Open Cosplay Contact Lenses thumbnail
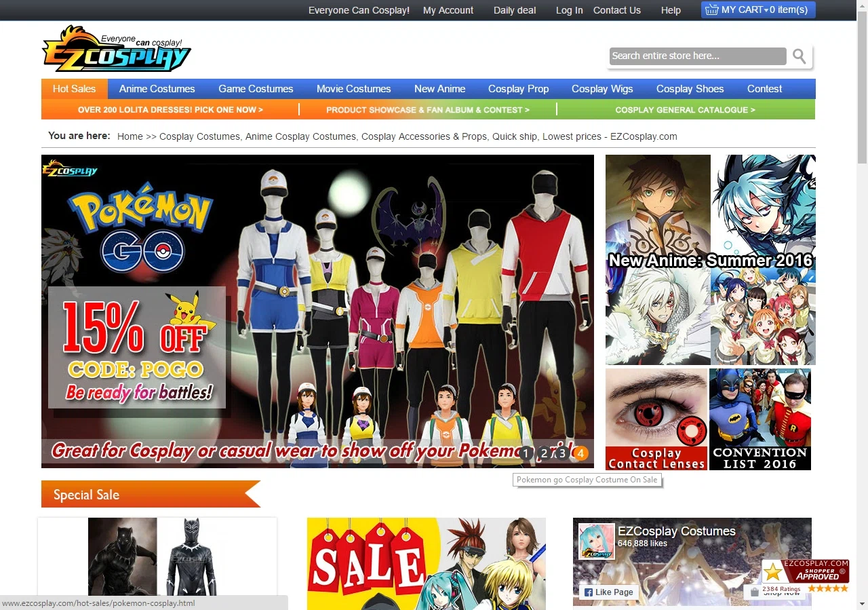This screenshot has width=868, height=610. 656,419
